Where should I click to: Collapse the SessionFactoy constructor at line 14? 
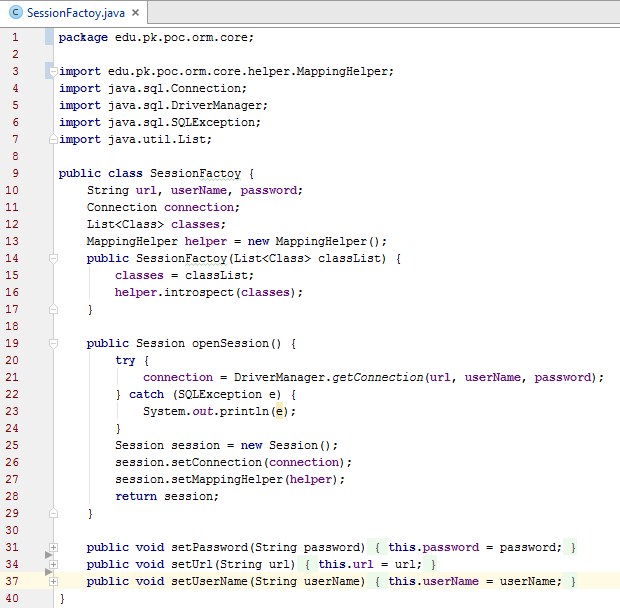(x=53, y=259)
